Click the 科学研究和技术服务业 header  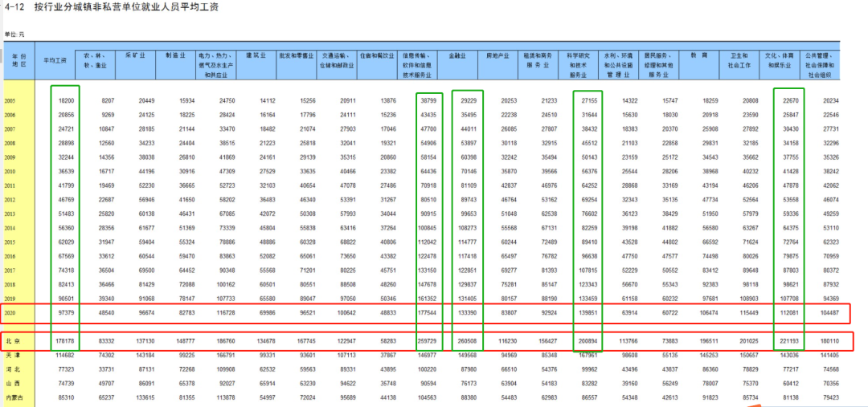pyautogui.click(x=577, y=65)
